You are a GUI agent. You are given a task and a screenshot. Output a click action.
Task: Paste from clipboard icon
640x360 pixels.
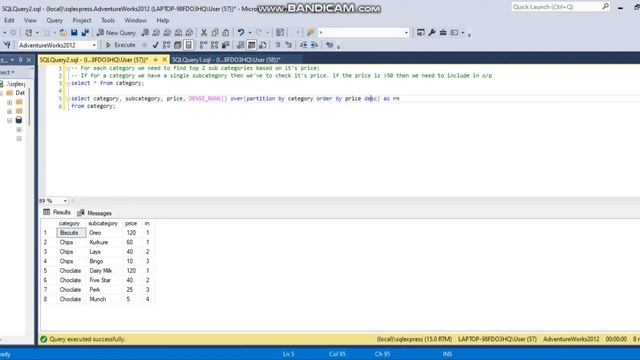(x=226, y=33)
